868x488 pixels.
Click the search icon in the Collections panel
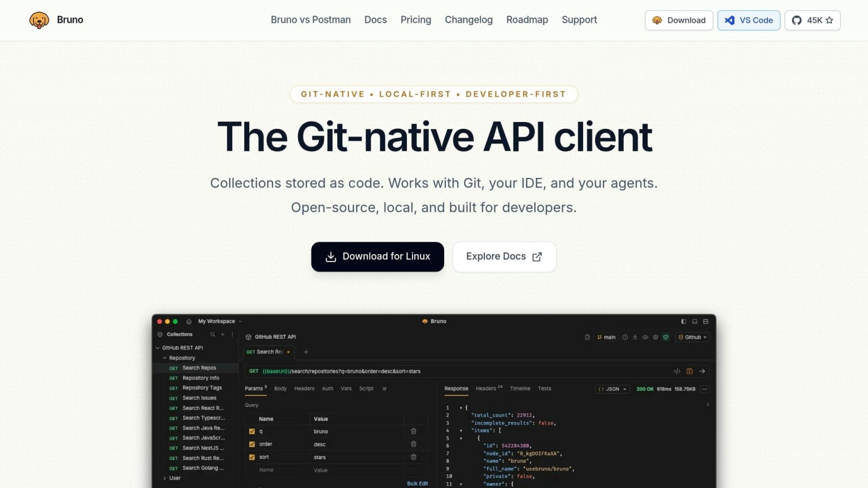(213, 334)
